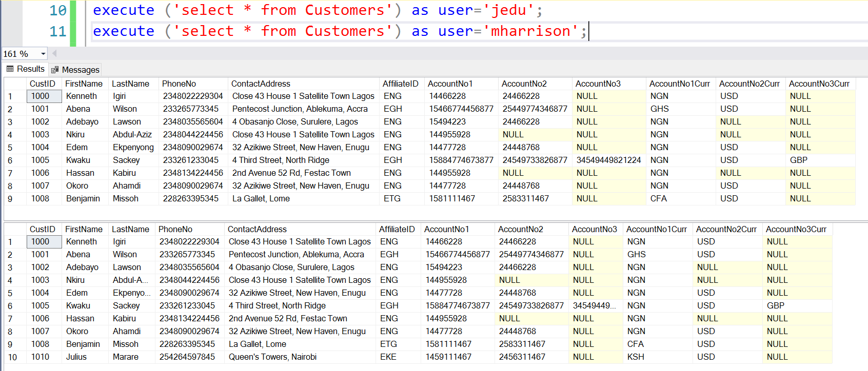Open the 161 % zoom dropdown

point(43,54)
